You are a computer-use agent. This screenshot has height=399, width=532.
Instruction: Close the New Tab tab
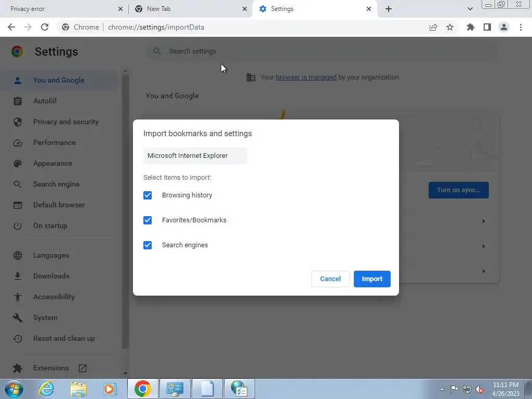click(245, 9)
